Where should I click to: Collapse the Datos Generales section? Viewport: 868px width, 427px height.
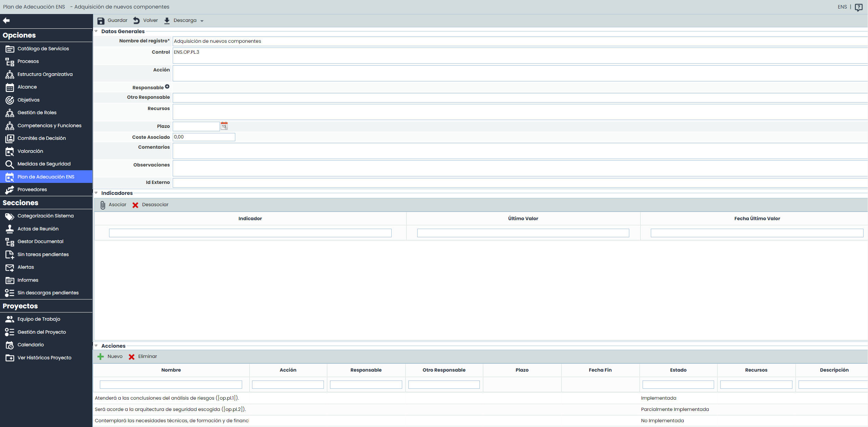(x=96, y=31)
